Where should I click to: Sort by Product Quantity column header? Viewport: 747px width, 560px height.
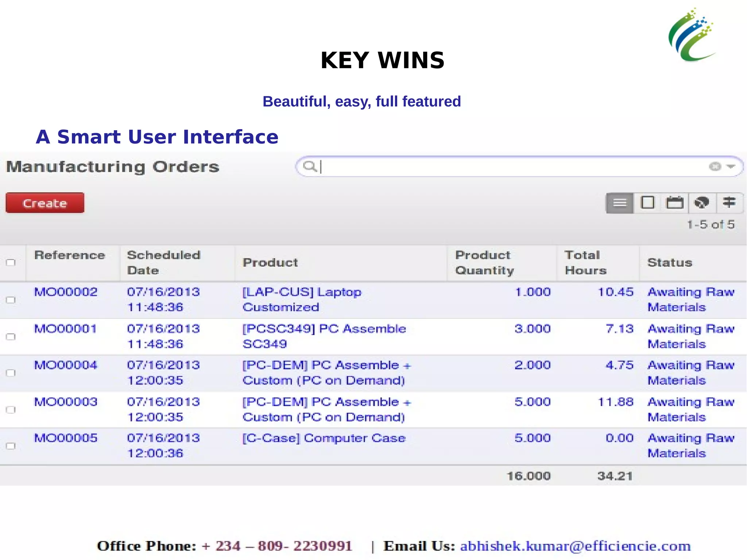tap(484, 263)
